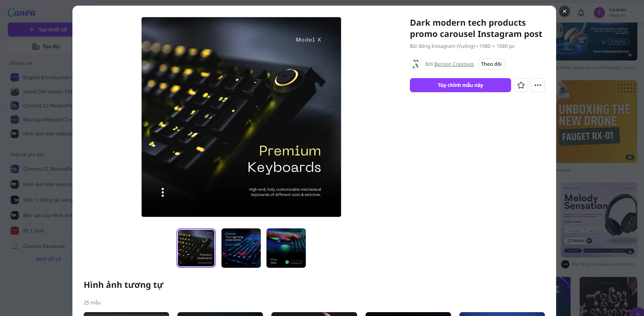Click Xem tất cả link

tap(49, 259)
